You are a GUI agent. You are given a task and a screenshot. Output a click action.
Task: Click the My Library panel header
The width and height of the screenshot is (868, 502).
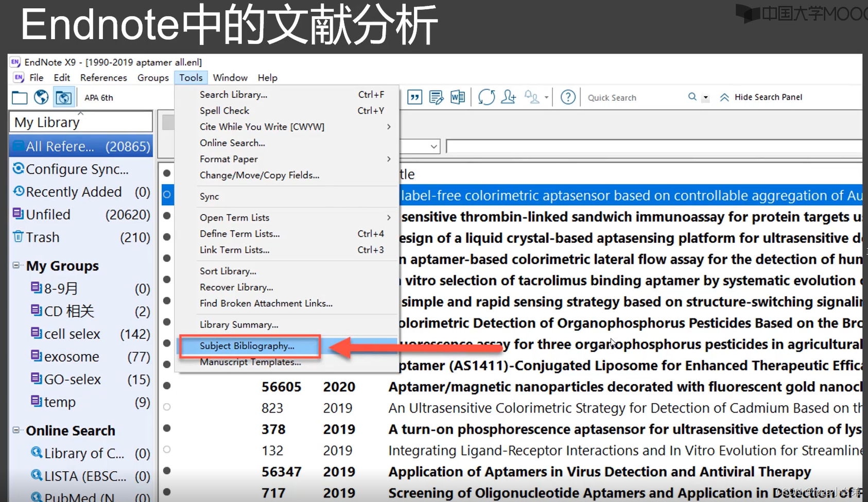click(81, 122)
